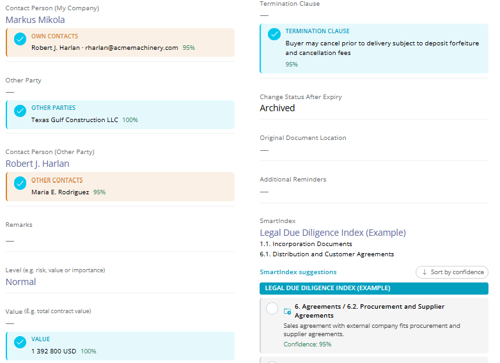Click the TERMINATION CLAUSE card heading
The height and width of the screenshot is (363, 500).
(x=317, y=31)
